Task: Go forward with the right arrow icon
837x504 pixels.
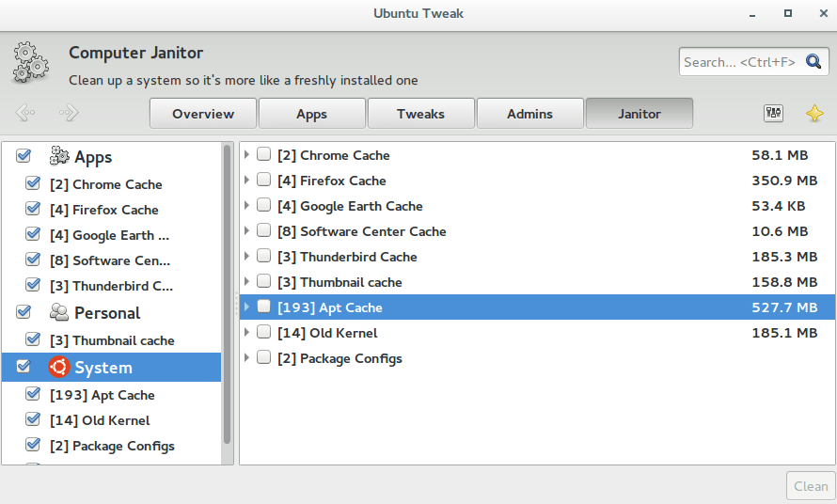Action: point(69,113)
